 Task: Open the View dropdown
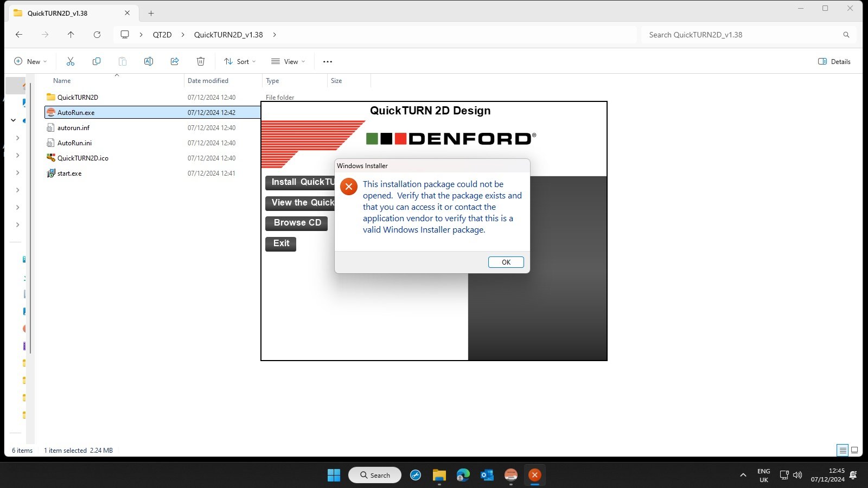coord(288,61)
